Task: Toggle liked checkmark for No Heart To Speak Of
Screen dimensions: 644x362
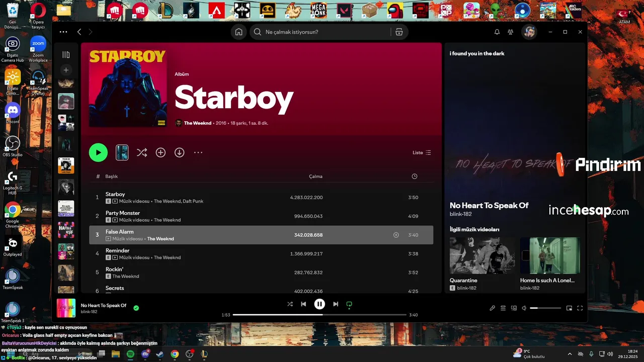Action: click(136, 308)
